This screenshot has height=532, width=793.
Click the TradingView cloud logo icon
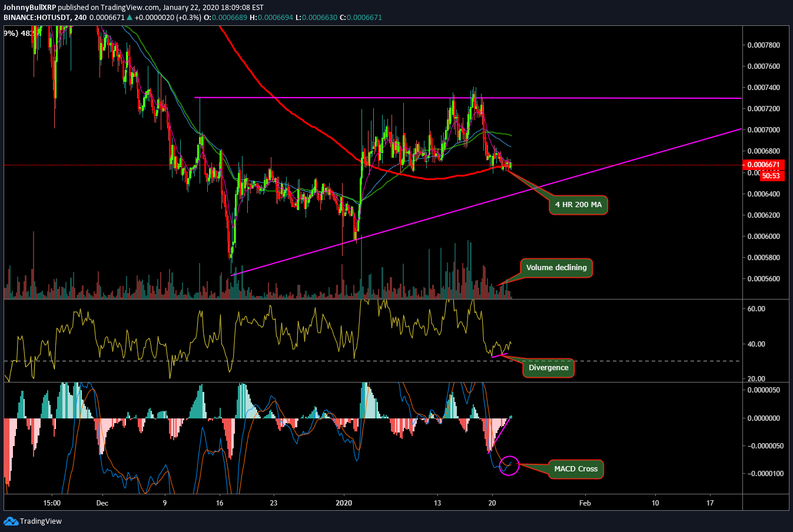pyautogui.click(x=11, y=521)
